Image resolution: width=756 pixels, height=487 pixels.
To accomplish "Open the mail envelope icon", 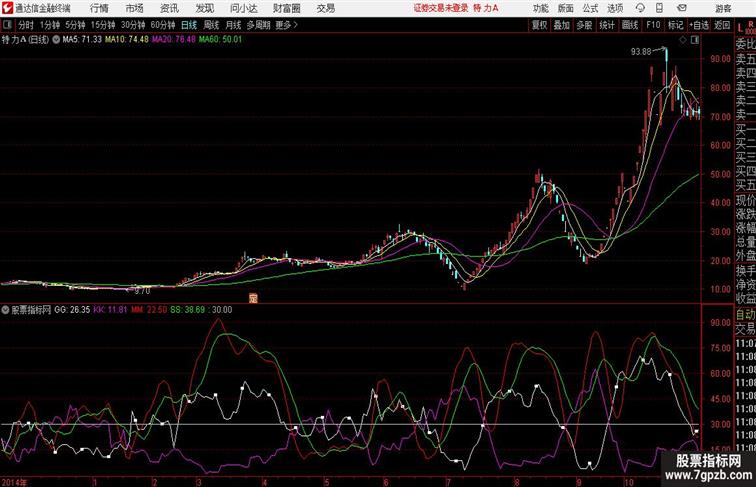I will coord(682,8).
